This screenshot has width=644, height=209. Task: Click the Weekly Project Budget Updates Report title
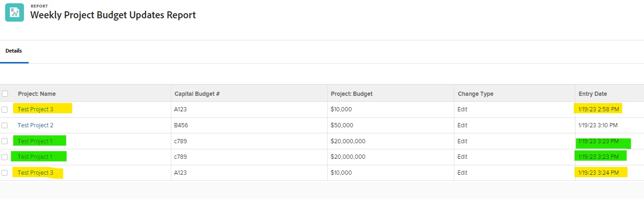[113, 15]
